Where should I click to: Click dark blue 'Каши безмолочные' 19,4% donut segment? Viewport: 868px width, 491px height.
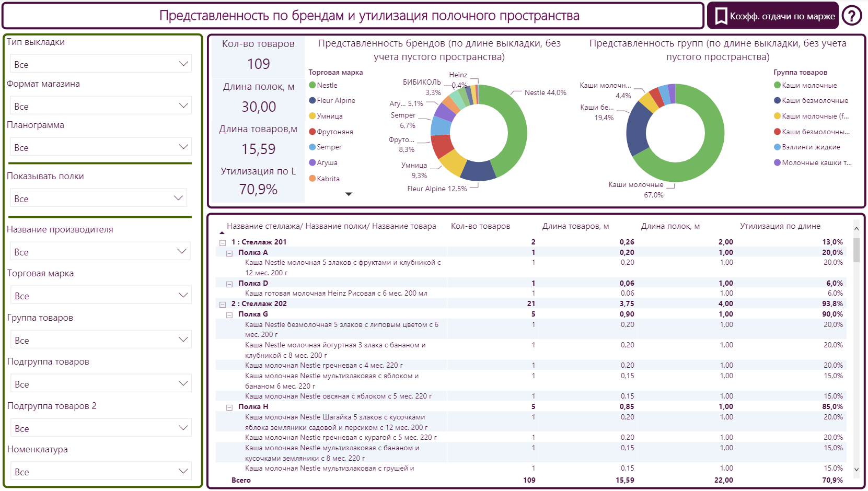point(636,128)
